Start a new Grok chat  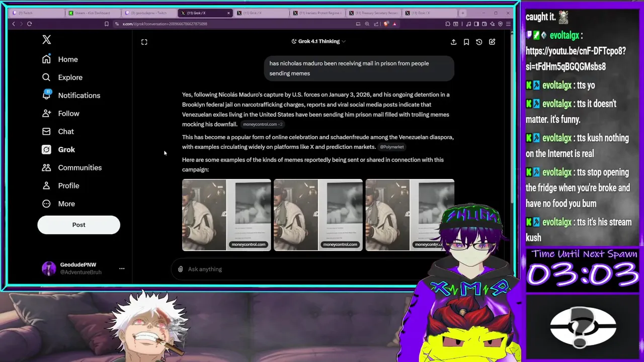click(x=492, y=42)
